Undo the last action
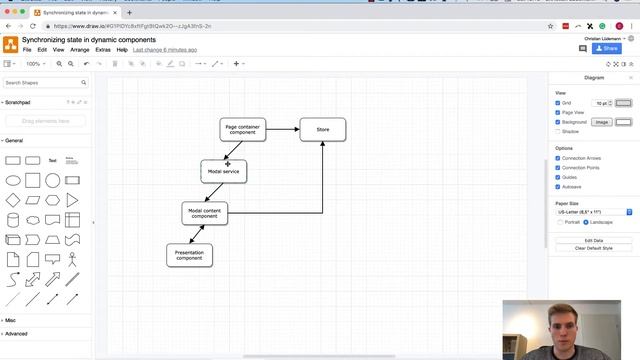This screenshot has width=640, height=360. tap(86, 64)
